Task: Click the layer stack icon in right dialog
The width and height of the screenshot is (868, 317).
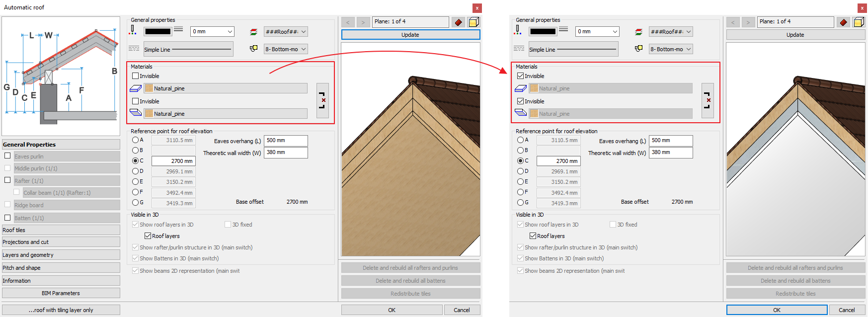Action: (638, 32)
